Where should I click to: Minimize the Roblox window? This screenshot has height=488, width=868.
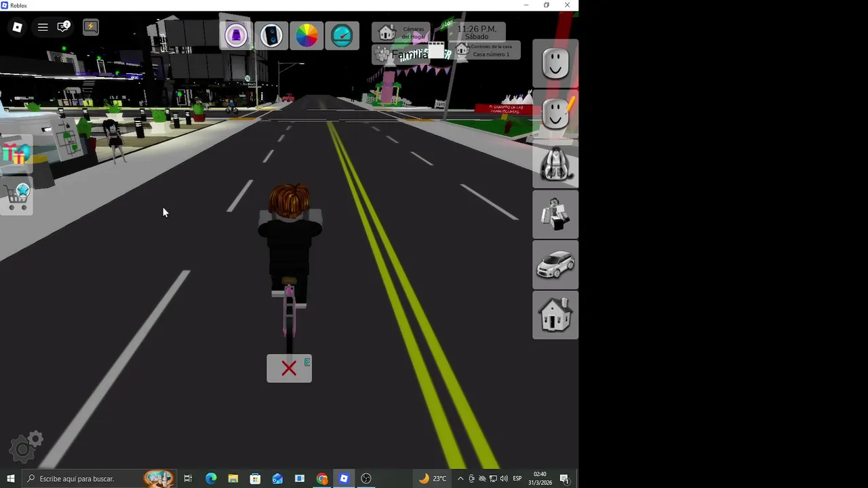pyautogui.click(x=526, y=5)
